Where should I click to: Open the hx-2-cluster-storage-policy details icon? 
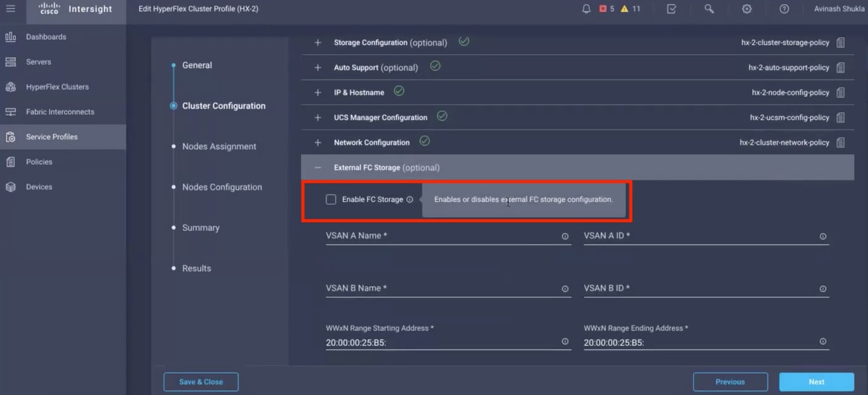841,43
